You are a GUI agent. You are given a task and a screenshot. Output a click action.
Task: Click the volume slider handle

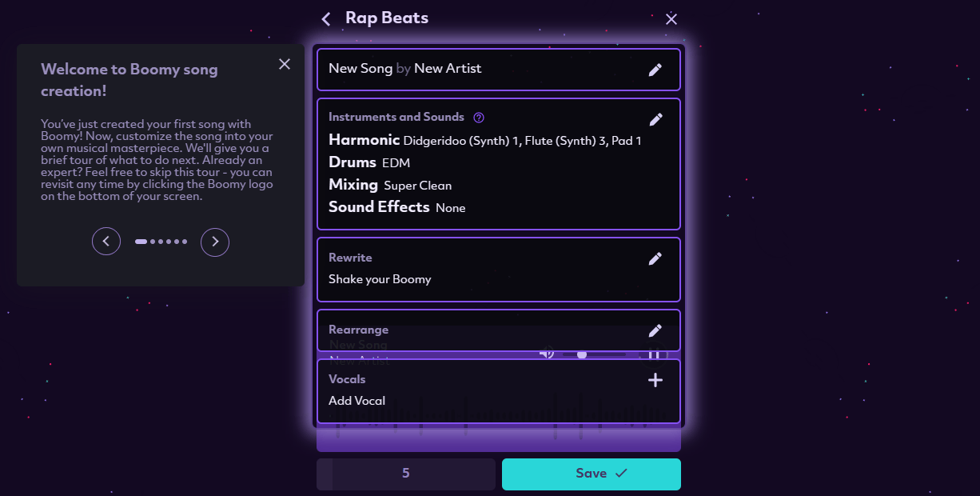(x=582, y=354)
